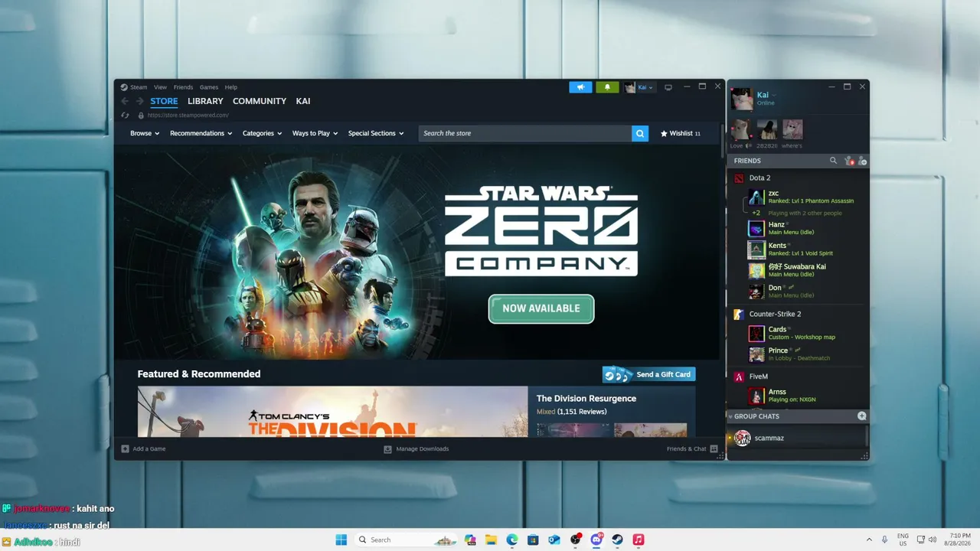Open the Steam menu
Screen dimensions: 980x551
tap(138, 87)
